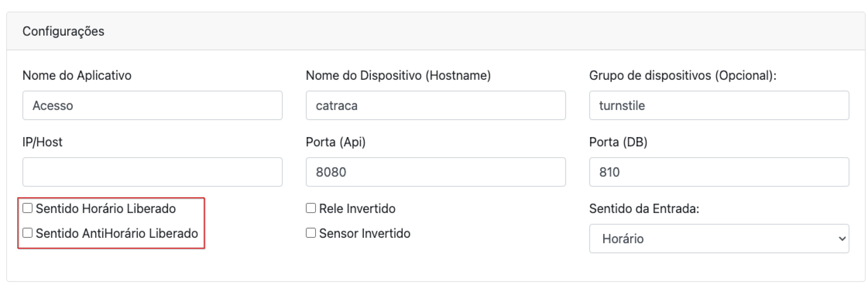Click the IP/Host label text
The height and width of the screenshot is (292, 868).
(x=42, y=142)
